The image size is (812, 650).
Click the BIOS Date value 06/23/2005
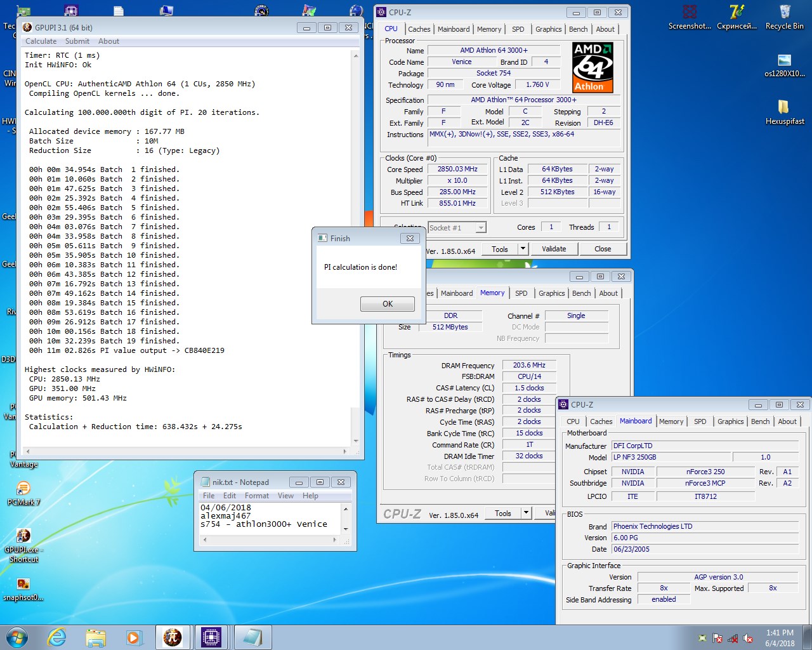706,549
